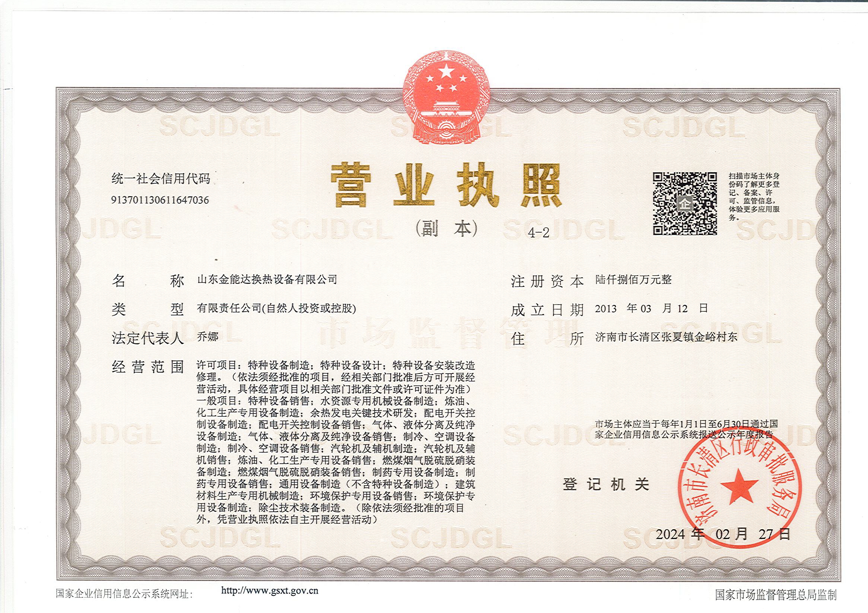
Task: Click the 类型 value 有限责任公司
Action: (x=276, y=309)
